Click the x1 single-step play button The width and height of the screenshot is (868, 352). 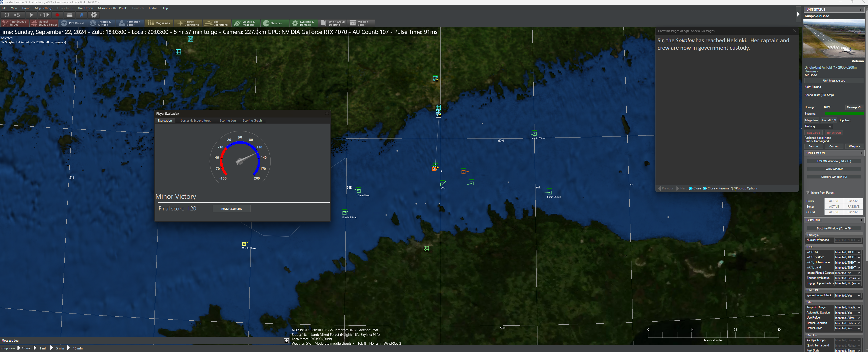click(45, 15)
